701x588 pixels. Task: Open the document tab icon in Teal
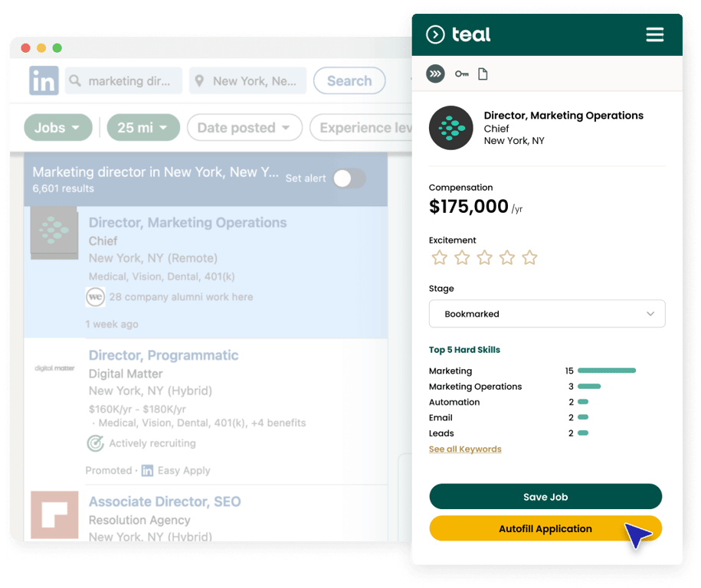[483, 73]
